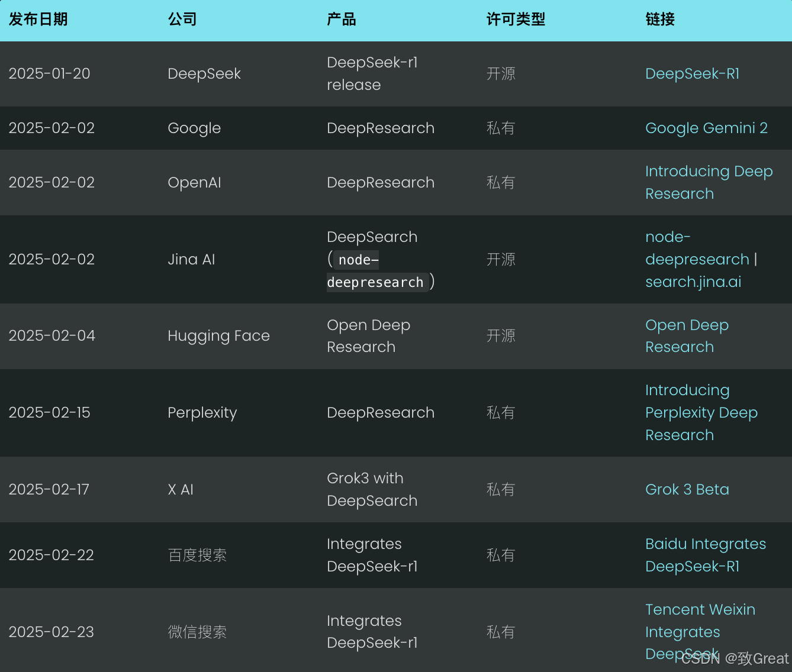Click the 百度搜索 company cell
This screenshot has width=792, height=672.
point(197,555)
